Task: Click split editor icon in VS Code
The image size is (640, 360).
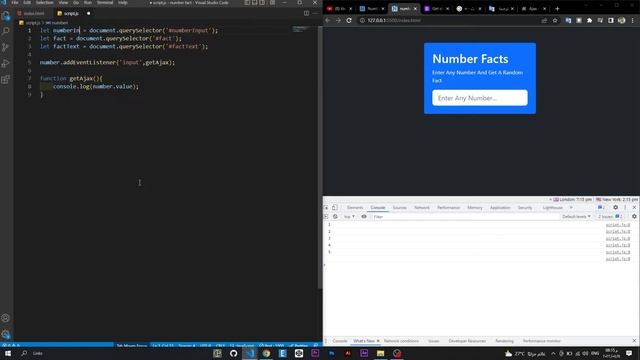Action: click(306, 13)
